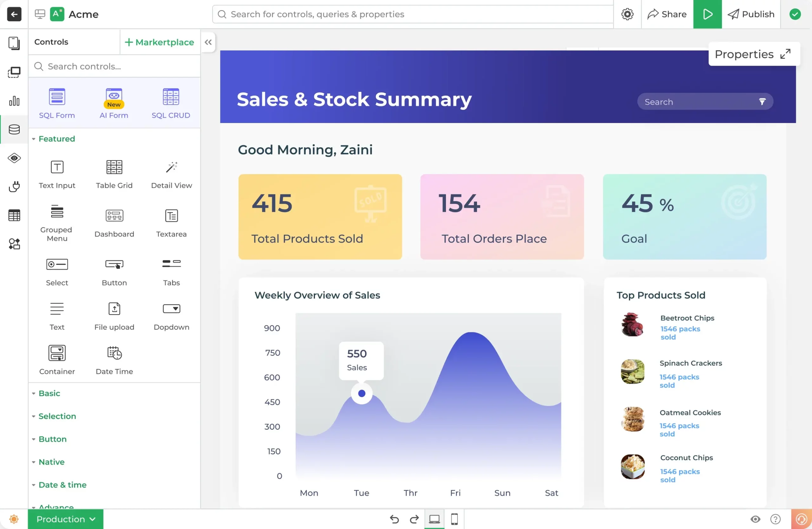This screenshot has width=812, height=529.
Task: Open the AI Form control
Action: coord(114,102)
